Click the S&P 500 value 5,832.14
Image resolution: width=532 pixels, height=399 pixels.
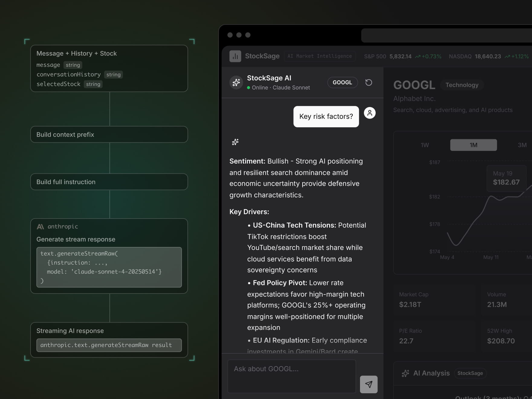[401, 57]
